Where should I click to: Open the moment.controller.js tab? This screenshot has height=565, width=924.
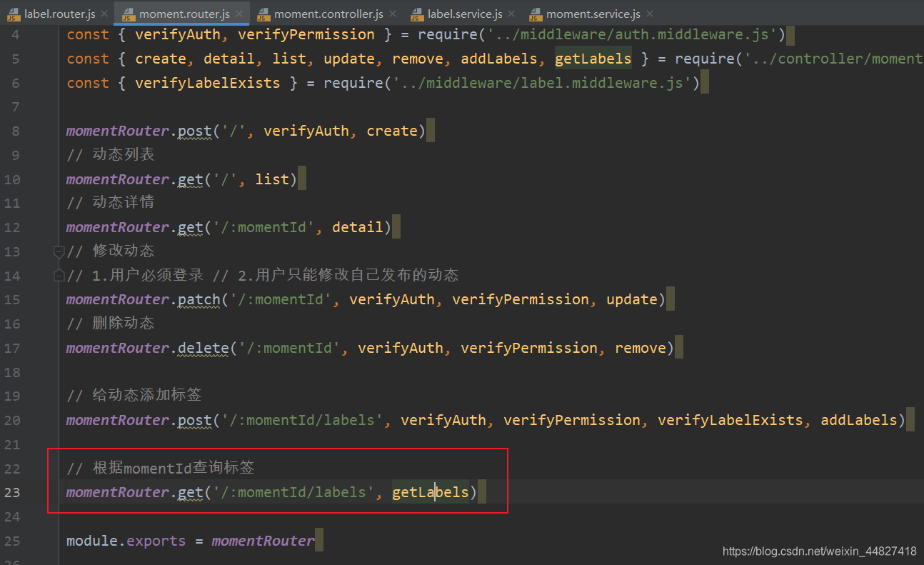328,14
